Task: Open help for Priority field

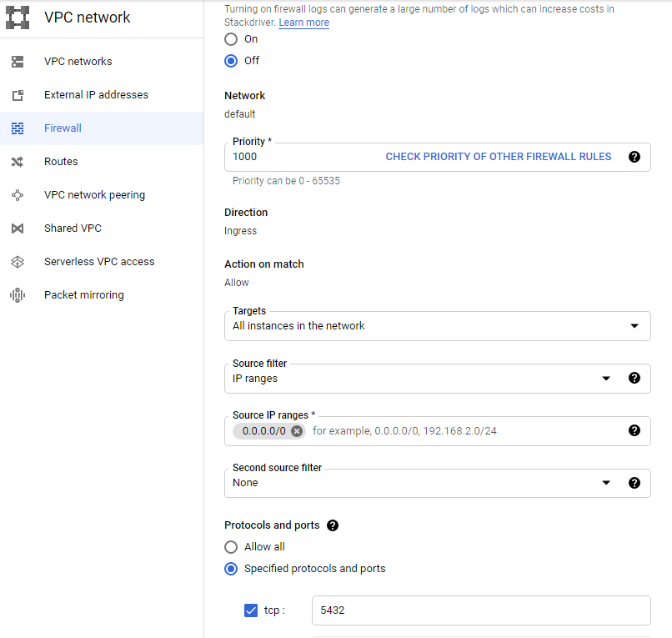Action: (x=634, y=157)
